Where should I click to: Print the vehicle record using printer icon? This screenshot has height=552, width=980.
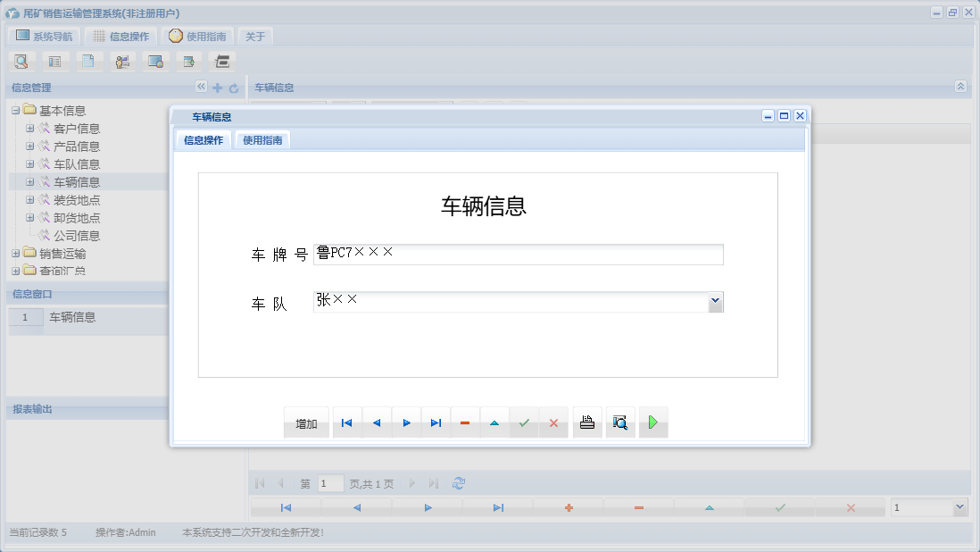(x=587, y=422)
